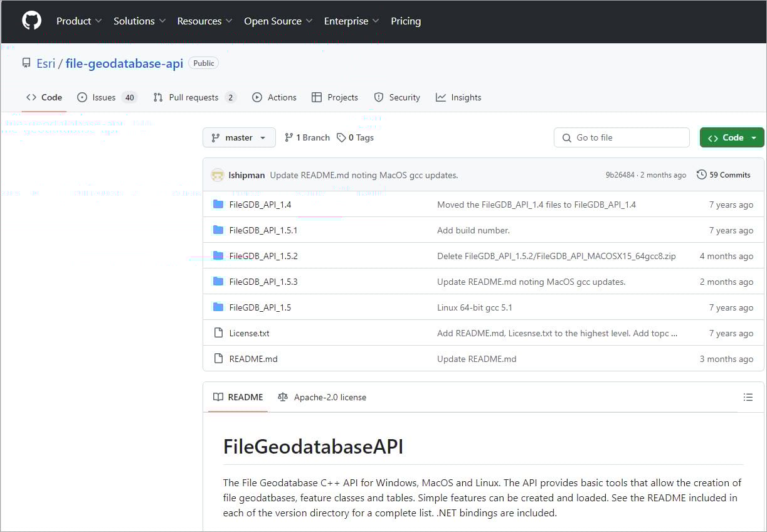Screen dimensions: 767x532
Task: Click the Apache-2.0 license scales icon
Action: click(x=282, y=397)
